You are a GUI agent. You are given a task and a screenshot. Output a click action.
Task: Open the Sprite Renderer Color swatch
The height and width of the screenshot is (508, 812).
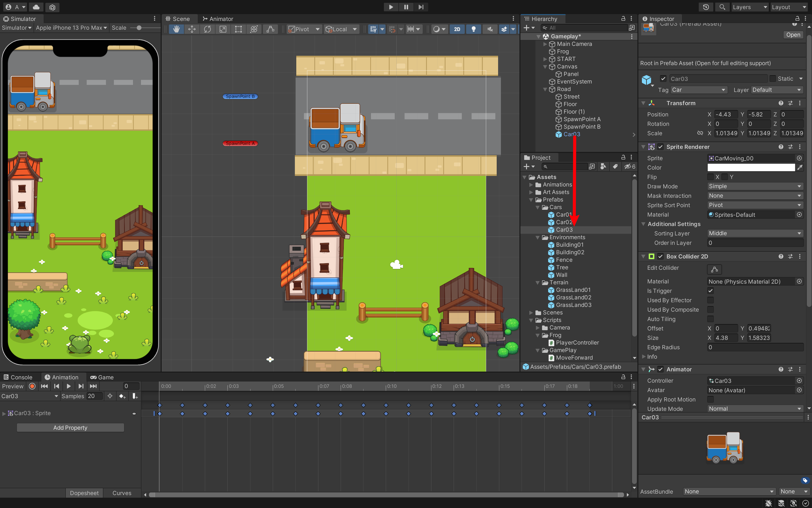(x=751, y=167)
